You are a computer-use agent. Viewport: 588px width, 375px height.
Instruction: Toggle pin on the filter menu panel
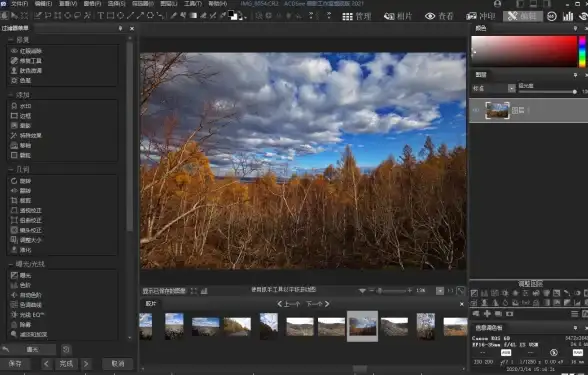[x=120, y=28]
